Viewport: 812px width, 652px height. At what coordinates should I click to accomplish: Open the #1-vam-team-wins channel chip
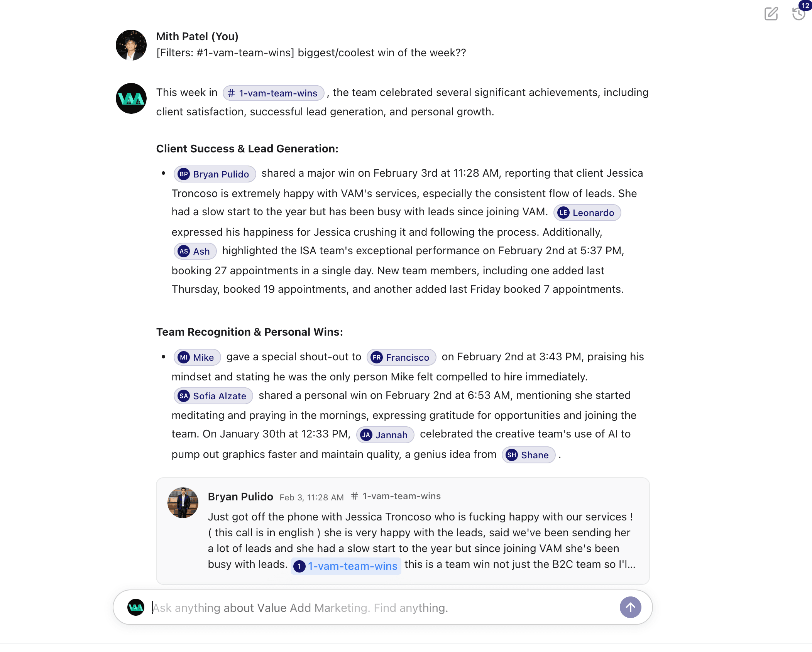273,93
